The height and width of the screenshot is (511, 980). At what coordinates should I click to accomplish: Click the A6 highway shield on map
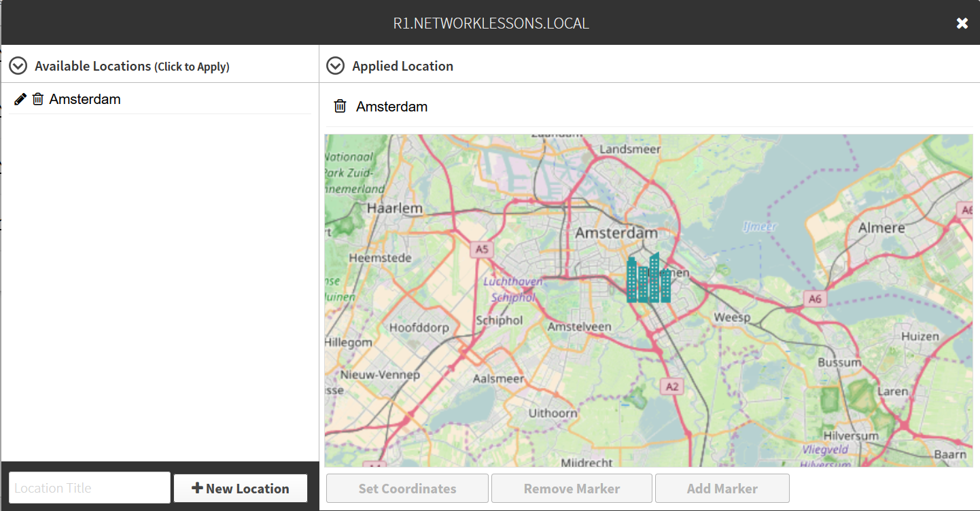coord(815,298)
